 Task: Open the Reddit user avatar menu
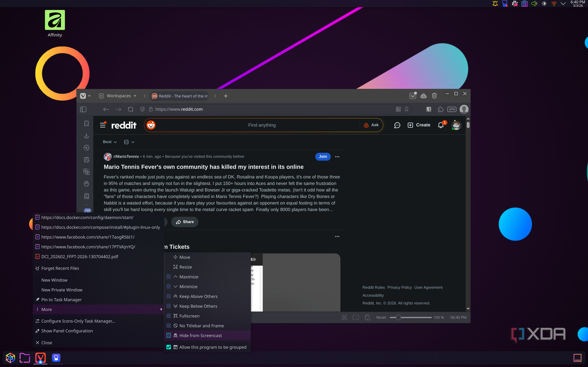456,125
